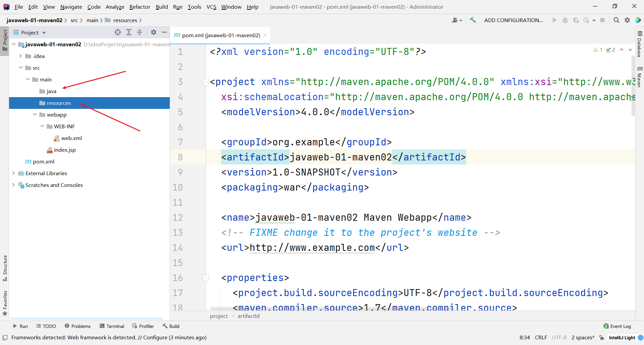Toggle the Favorites tool window button
The height and width of the screenshot is (345, 644).
click(5, 303)
